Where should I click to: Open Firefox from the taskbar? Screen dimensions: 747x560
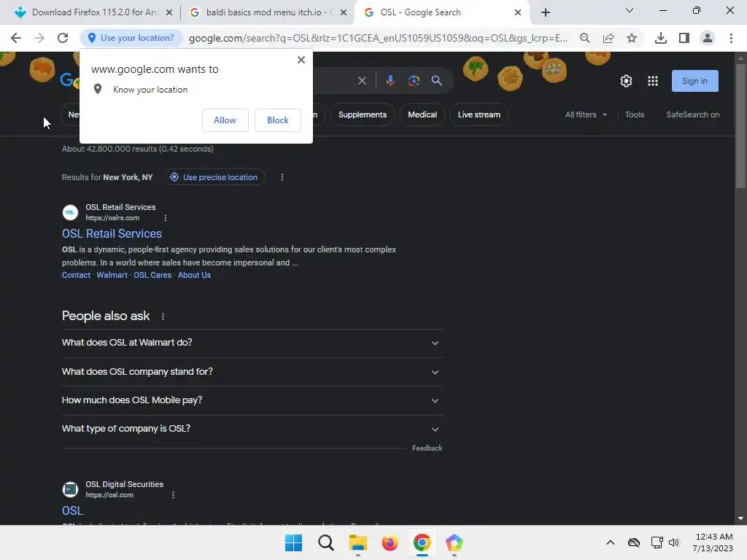[390, 542]
